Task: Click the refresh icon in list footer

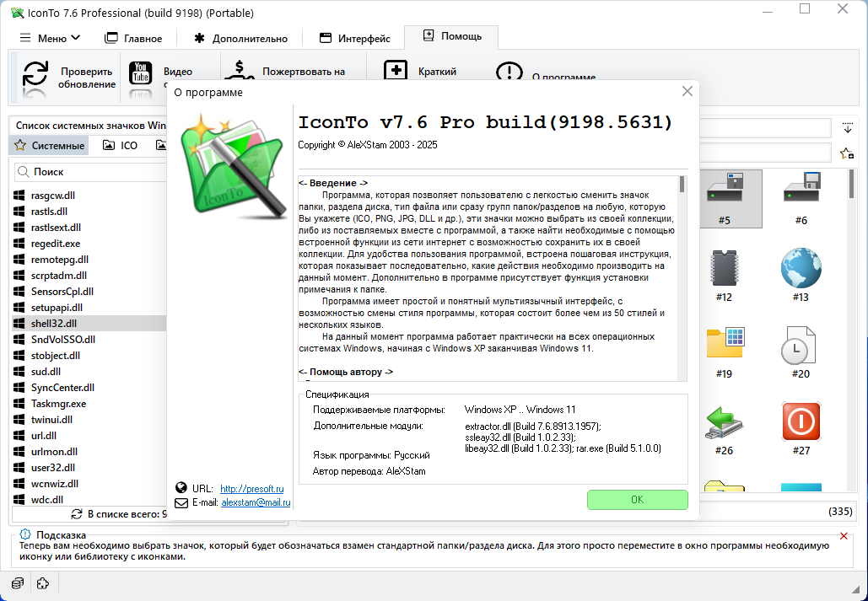Action: point(77,514)
